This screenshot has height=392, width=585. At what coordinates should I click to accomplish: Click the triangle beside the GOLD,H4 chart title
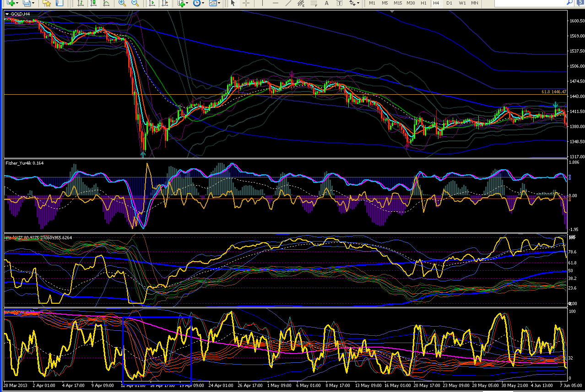[7, 14]
